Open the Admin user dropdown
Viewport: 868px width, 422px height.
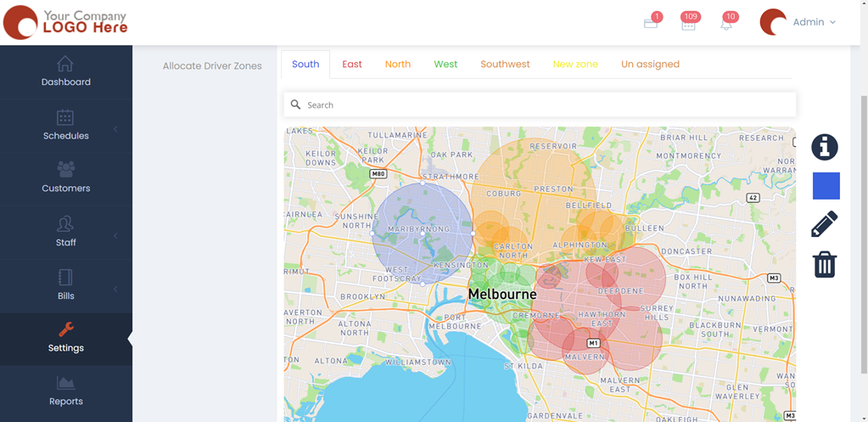pos(813,22)
